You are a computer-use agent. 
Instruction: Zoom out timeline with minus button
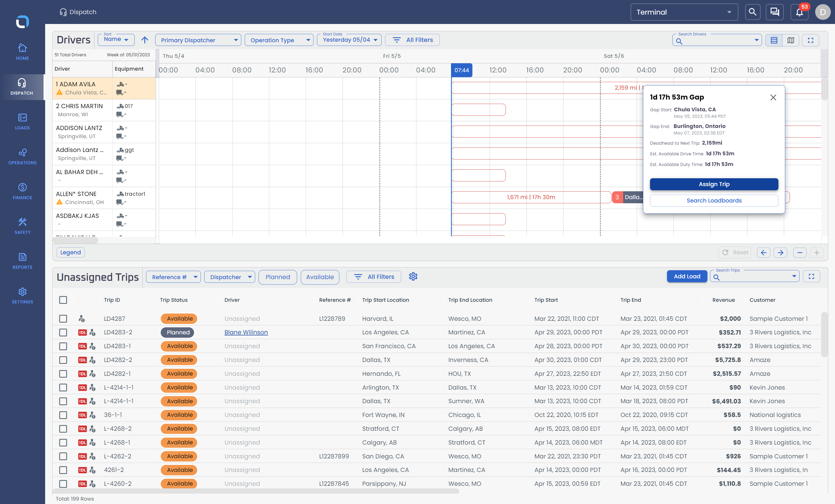point(800,253)
